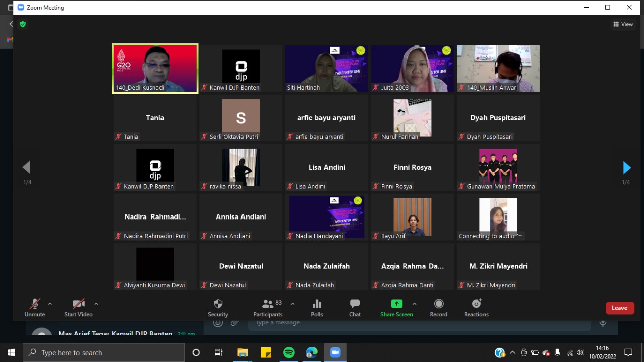Open the Chat panel

coord(355,304)
